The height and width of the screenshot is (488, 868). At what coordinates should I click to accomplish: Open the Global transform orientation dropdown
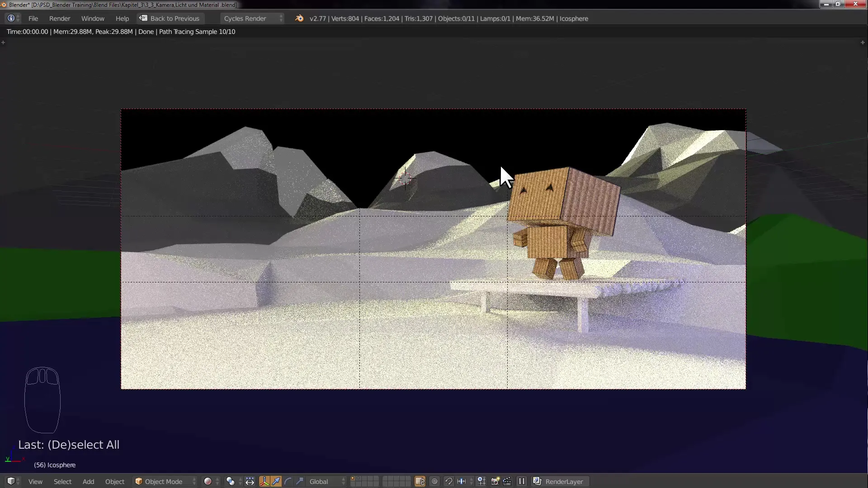point(326,482)
